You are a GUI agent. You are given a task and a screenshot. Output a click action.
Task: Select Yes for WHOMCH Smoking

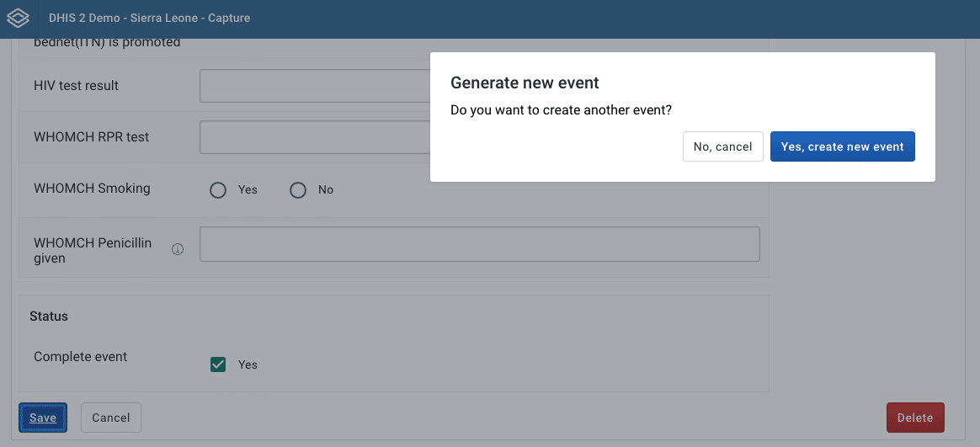pyautogui.click(x=218, y=190)
